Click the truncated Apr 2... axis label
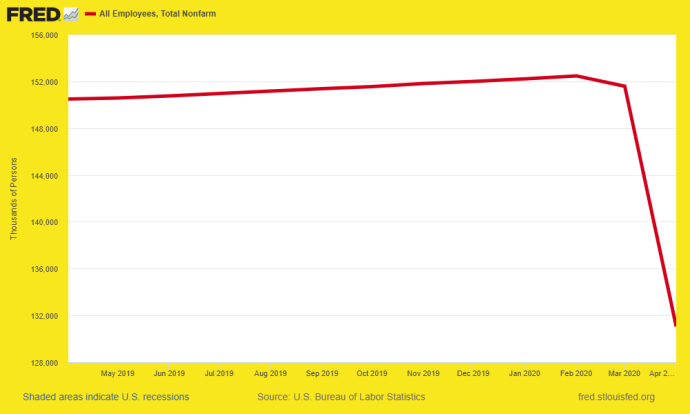The height and width of the screenshot is (414, 690). click(x=662, y=374)
